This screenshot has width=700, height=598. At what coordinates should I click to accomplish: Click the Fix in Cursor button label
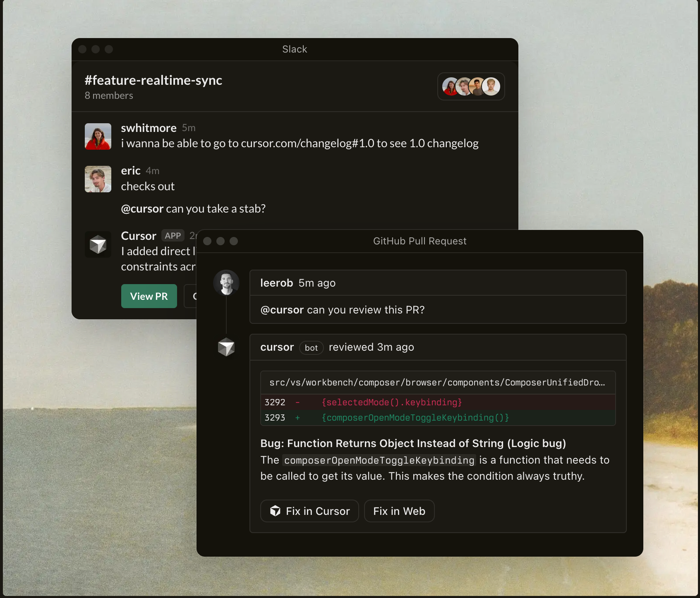click(x=318, y=511)
